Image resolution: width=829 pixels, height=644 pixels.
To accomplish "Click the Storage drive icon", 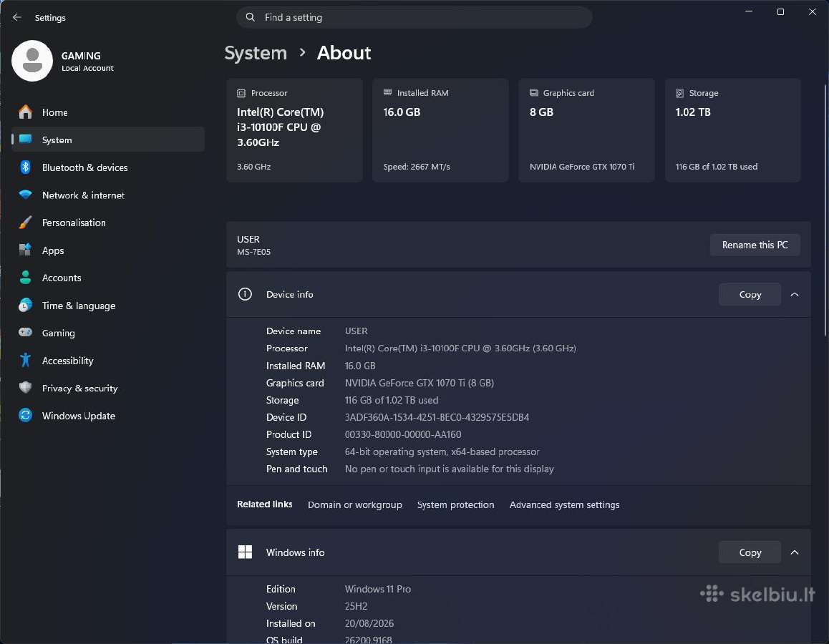I will coord(680,93).
